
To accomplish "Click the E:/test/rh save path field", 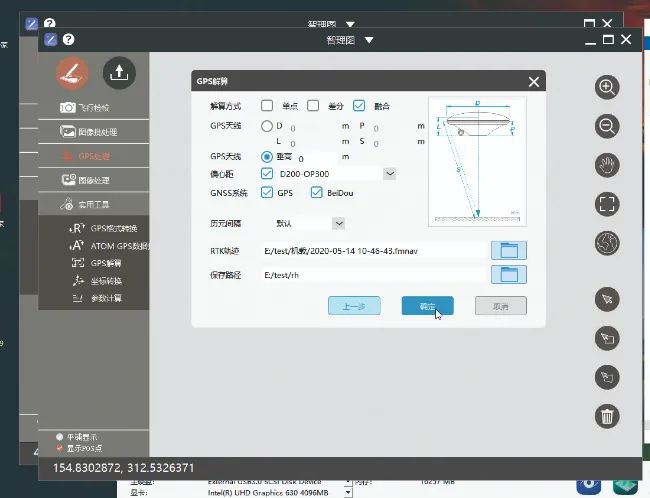I will tap(374, 275).
